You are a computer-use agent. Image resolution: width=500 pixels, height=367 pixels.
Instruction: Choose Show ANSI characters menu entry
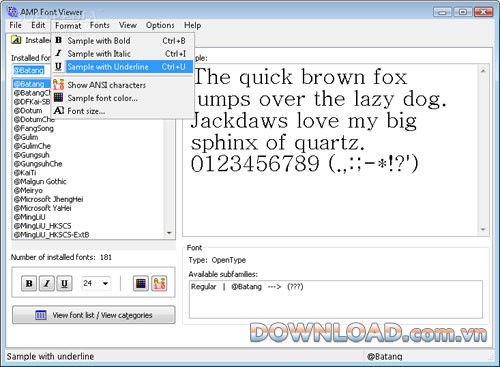122,85
